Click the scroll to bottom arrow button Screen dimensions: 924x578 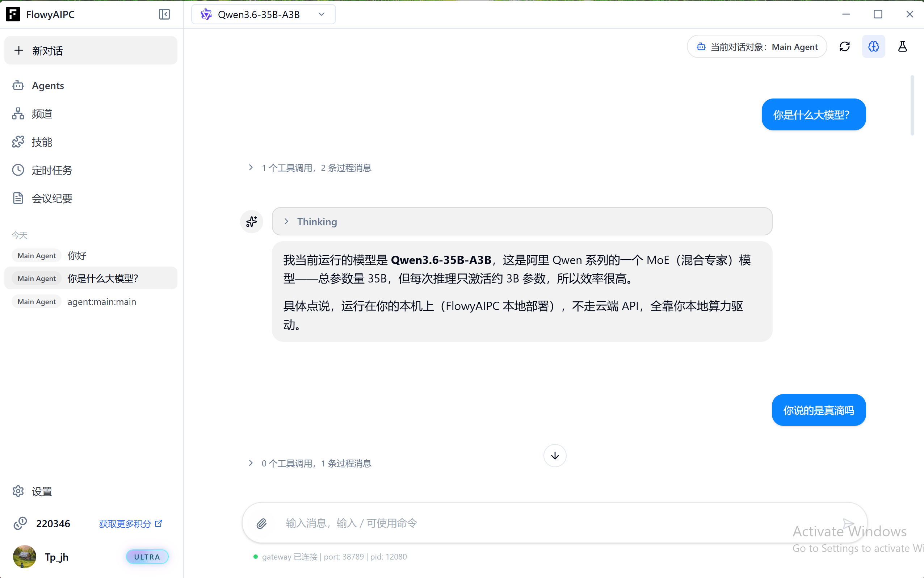click(555, 456)
